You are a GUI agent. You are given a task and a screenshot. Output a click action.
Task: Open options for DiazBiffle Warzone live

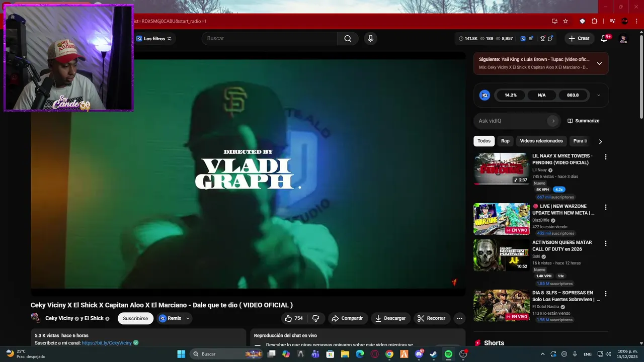click(606, 207)
